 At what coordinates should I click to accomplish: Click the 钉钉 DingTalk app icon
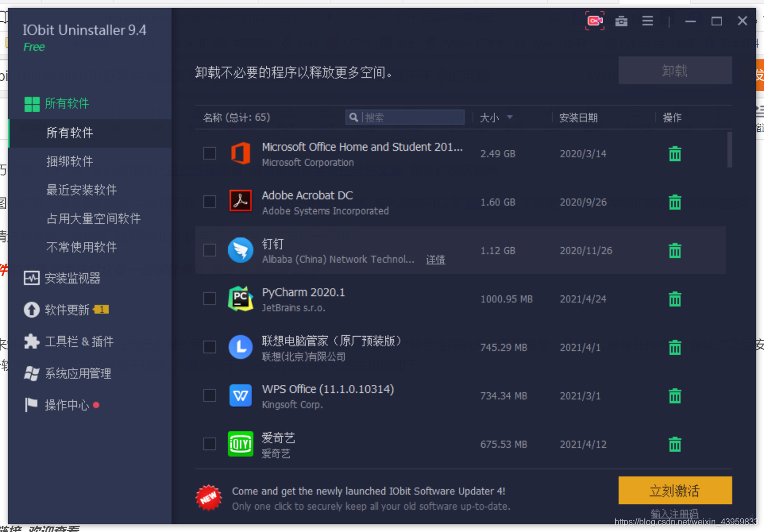240,250
